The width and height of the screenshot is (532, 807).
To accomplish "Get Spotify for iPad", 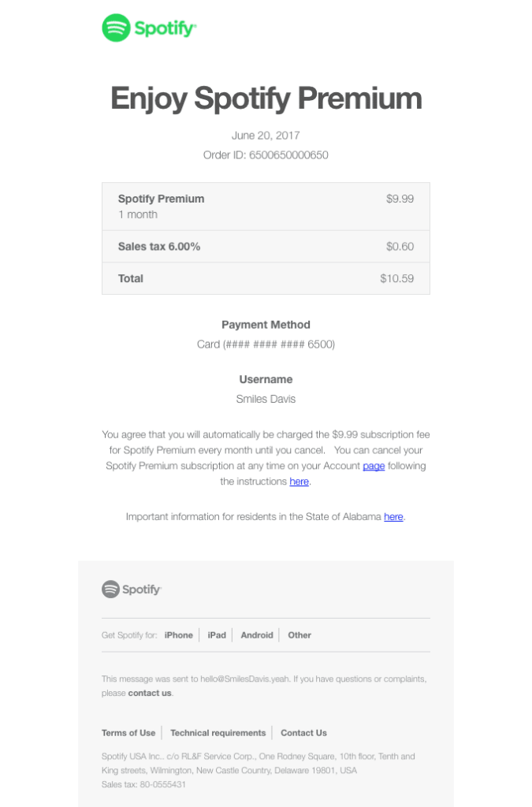I will click(x=217, y=635).
